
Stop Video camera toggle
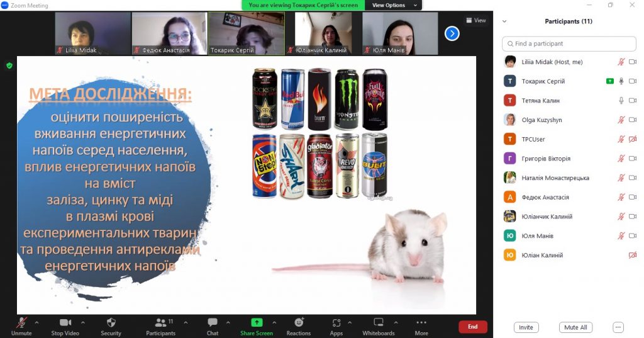click(65, 323)
